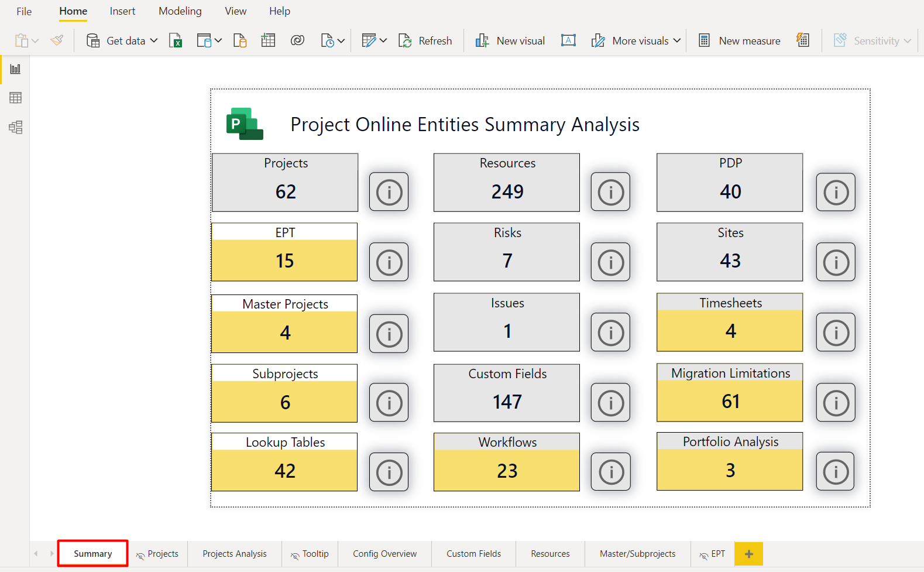Open the View ribbon tab

coord(236,11)
